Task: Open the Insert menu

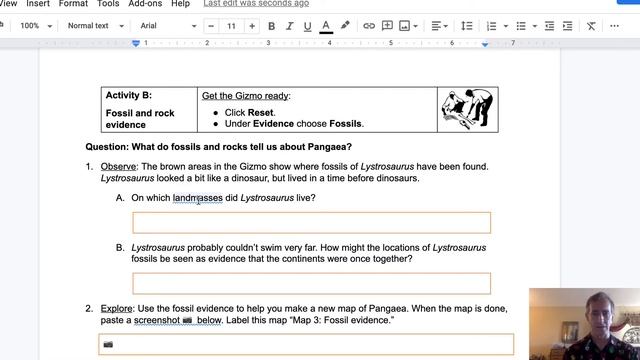Action: (38, 4)
